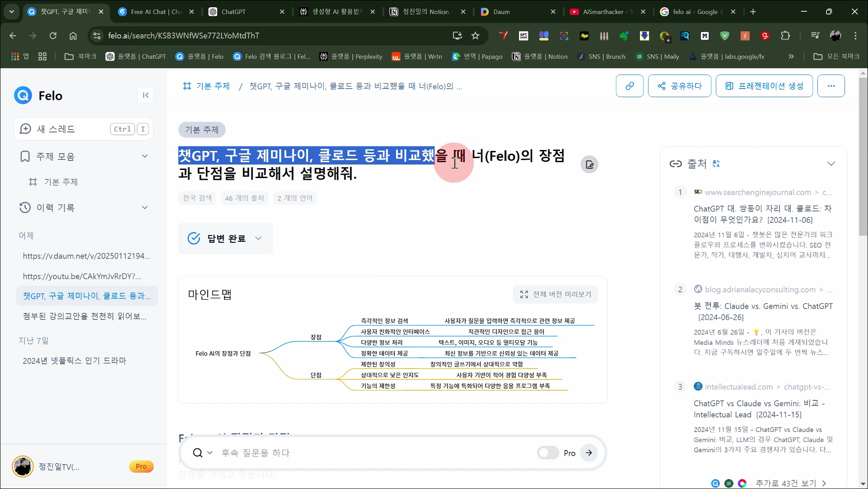Open the three-dots more options menu
The height and width of the screenshot is (489, 868).
click(831, 86)
